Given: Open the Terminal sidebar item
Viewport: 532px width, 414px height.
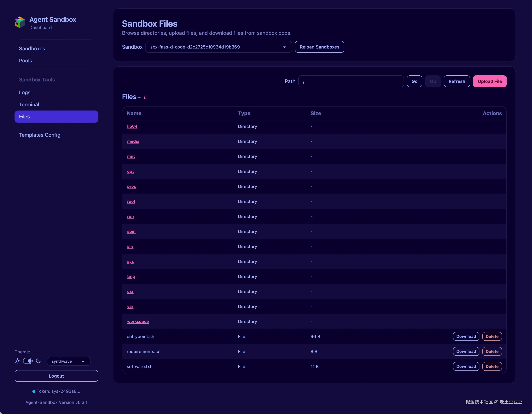Looking at the screenshot, I should [29, 104].
